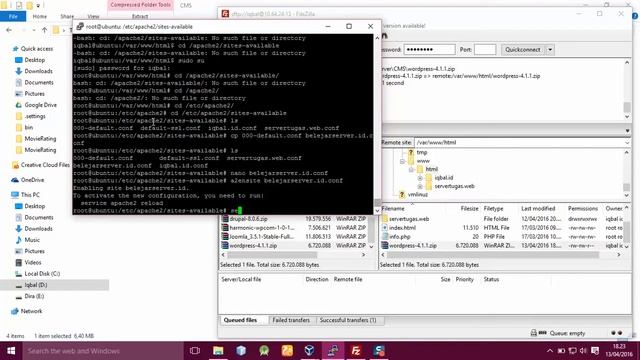Select drupal-8.0.6.zip in local list
Viewport: 640px width, 360px height.
[249, 219]
